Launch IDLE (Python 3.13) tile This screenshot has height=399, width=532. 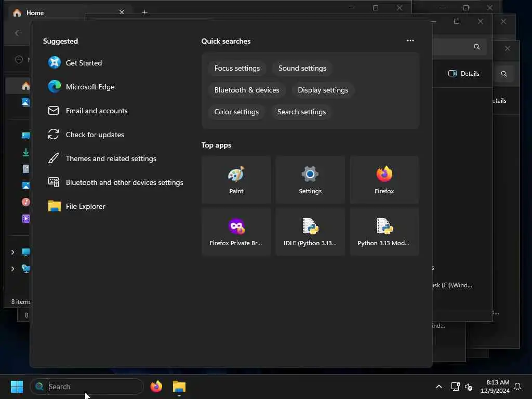[310, 232]
